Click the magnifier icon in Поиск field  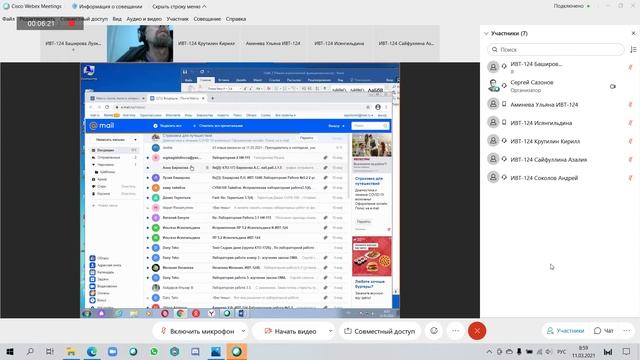coord(495,49)
